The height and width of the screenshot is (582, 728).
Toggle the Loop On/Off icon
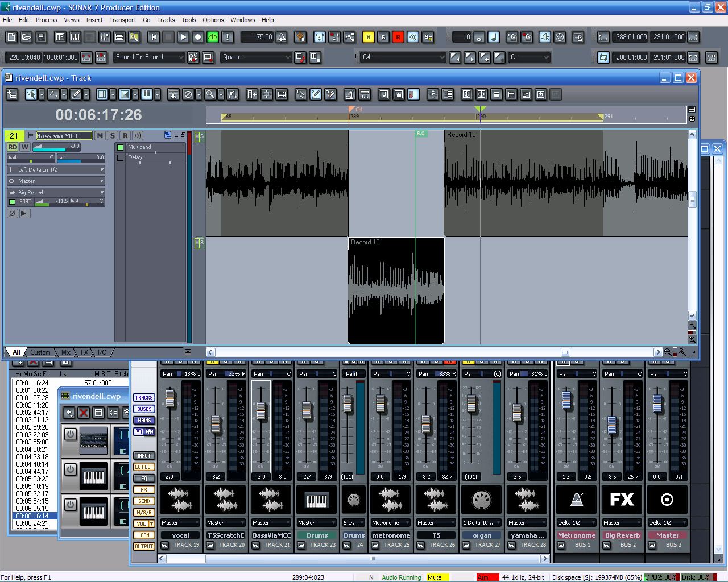[603, 57]
